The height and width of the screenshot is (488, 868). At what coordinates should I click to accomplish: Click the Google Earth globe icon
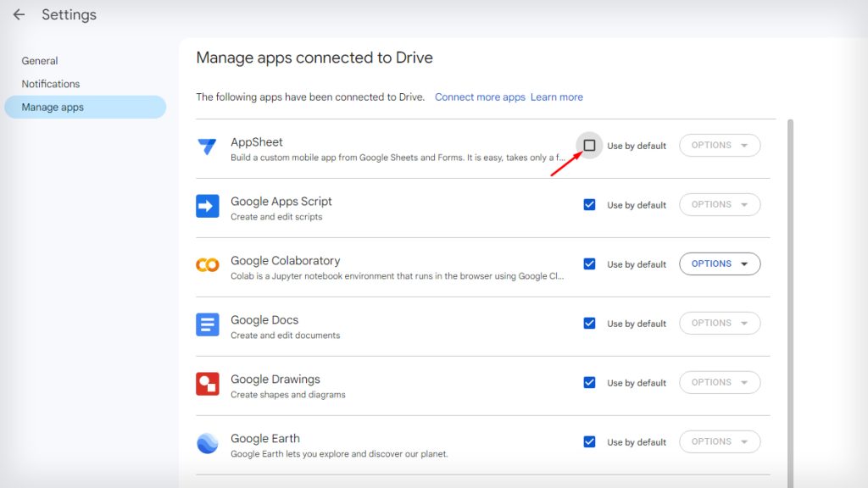pyautogui.click(x=207, y=441)
